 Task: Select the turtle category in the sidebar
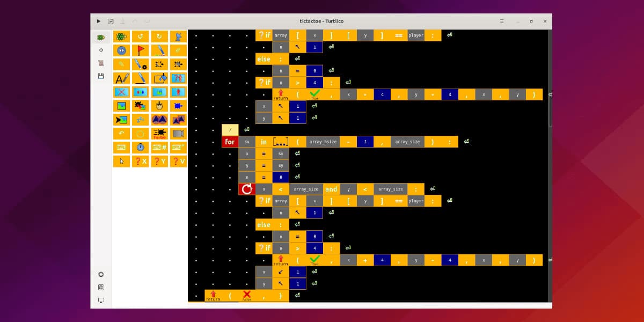(x=101, y=38)
